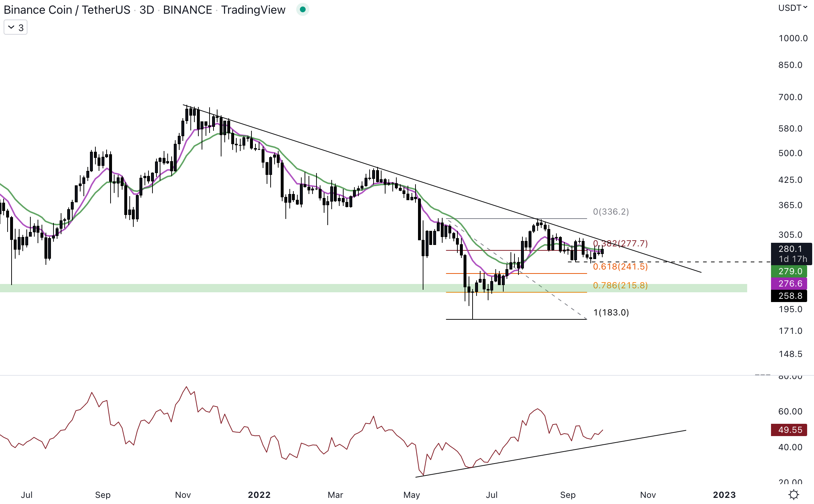Select the 0.786(215.8) Fibonacci level label
The height and width of the screenshot is (504, 814).
(x=620, y=285)
